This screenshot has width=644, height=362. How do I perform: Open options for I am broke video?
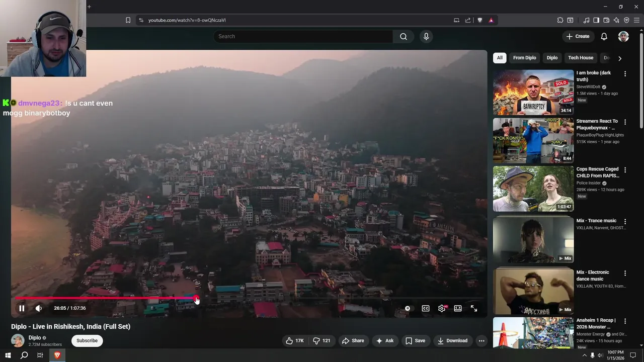[x=625, y=74]
